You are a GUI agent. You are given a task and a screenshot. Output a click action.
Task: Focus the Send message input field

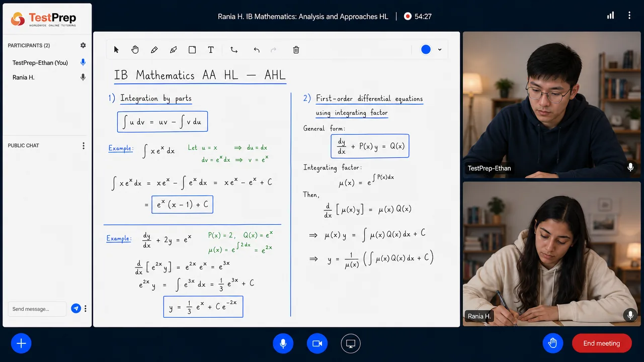coord(37,309)
